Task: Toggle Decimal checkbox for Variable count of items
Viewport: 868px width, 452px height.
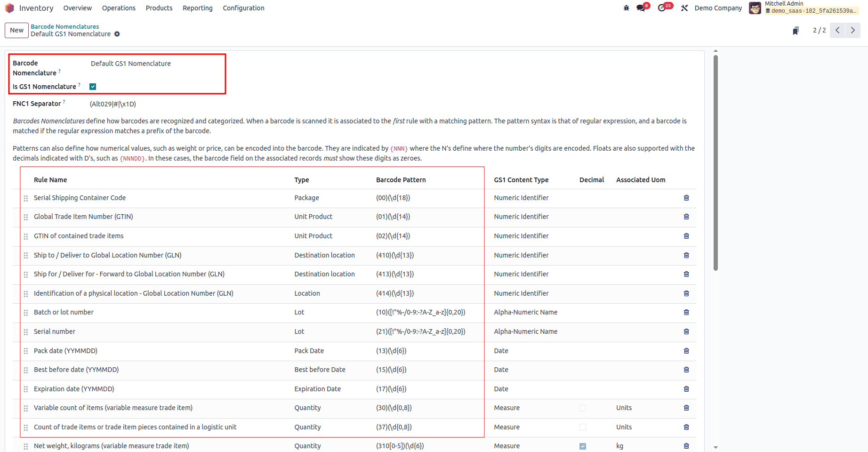Action: pyautogui.click(x=583, y=408)
